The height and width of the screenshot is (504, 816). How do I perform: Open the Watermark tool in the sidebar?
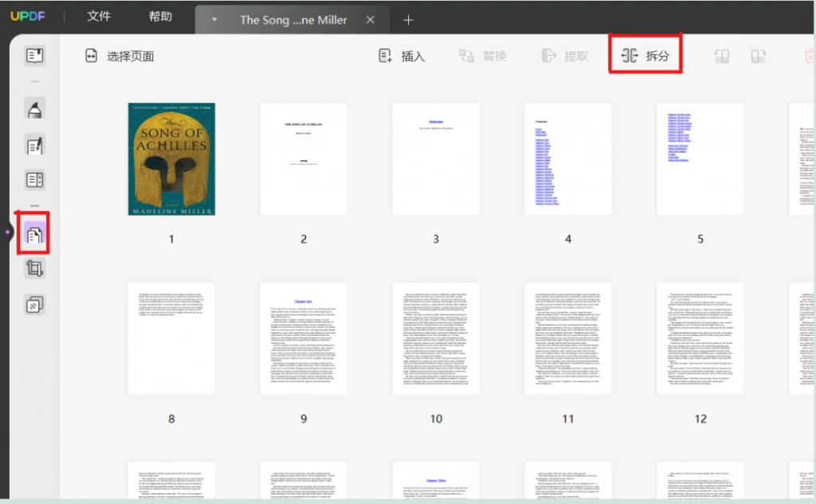click(34, 305)
